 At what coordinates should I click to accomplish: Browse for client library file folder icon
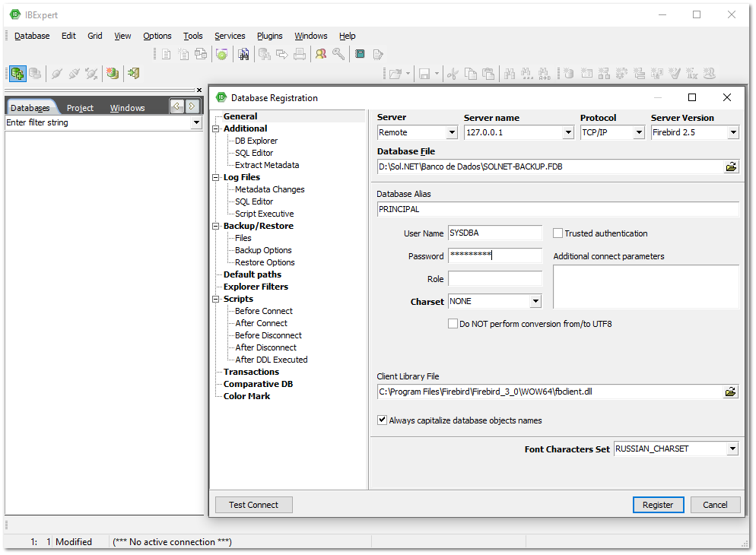click(730, 392)
